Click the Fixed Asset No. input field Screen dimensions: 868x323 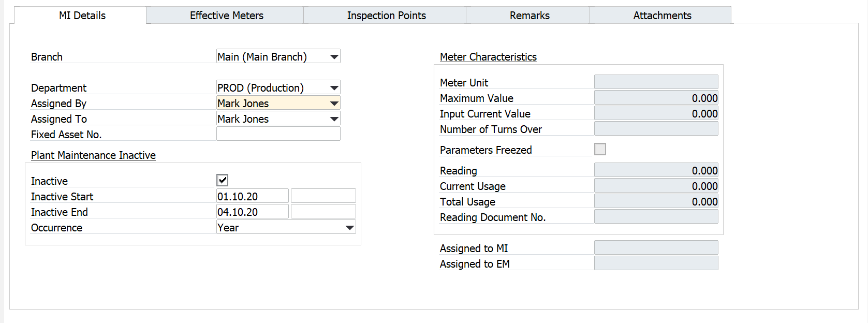click(x=278, y=135)
